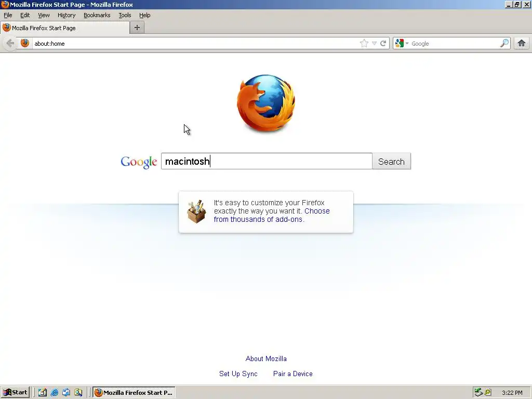The height and width of the screenshot is (399, 532).
Task: Open the Help menu
Action: click(x=144, y=15)
